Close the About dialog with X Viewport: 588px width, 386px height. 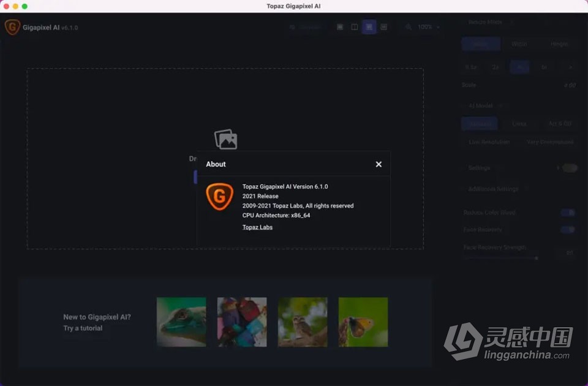(x=379, y=164)
